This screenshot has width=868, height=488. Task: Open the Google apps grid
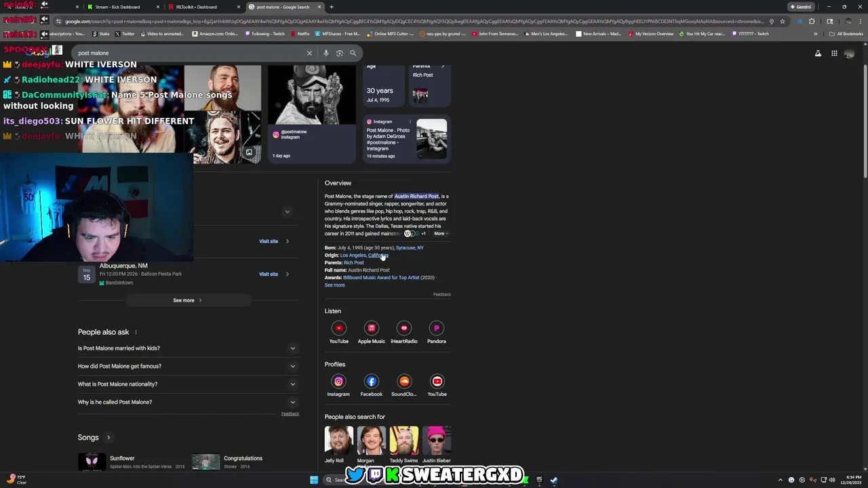click(834, 54)
